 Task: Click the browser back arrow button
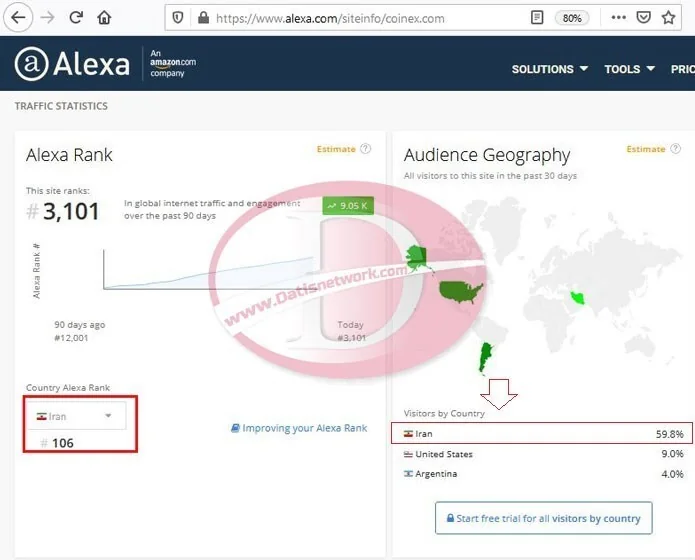tap(19, 17)
